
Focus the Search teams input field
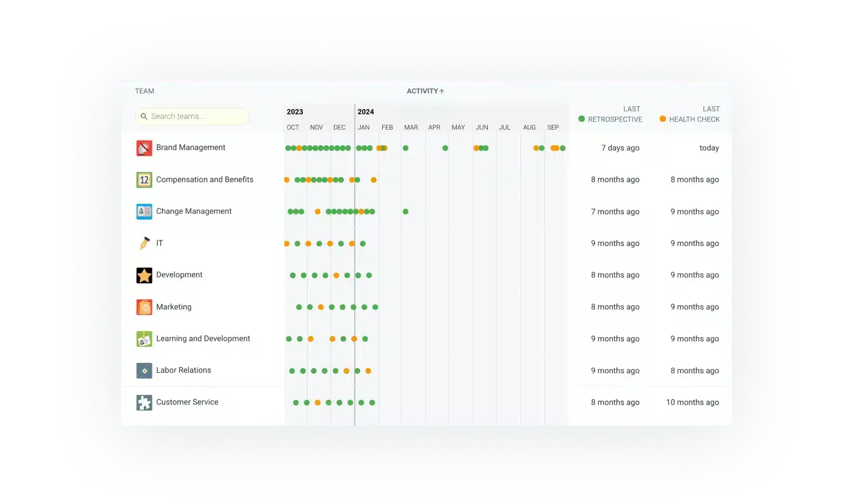(x=192, y=116)
